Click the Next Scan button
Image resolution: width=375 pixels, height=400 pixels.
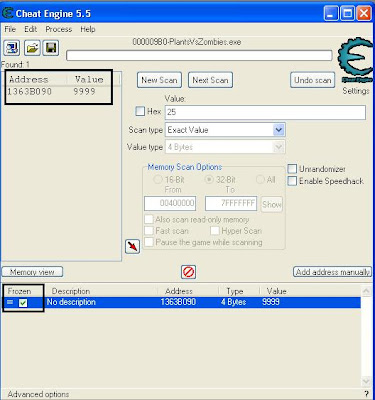tap(210, 80)
